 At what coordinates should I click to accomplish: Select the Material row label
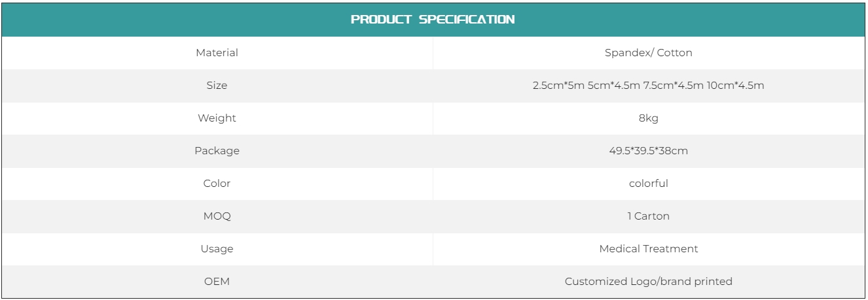217,53
